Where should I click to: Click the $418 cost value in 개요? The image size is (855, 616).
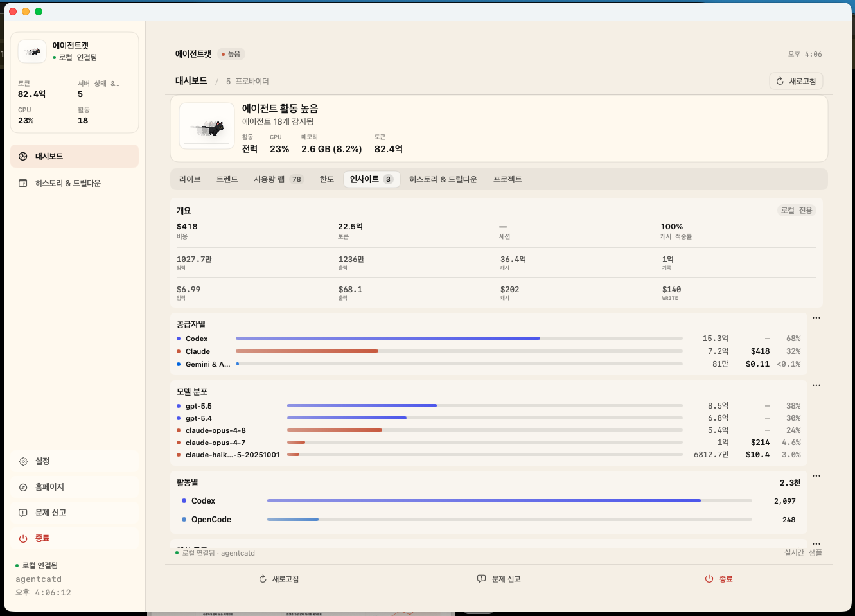point(187,227)
